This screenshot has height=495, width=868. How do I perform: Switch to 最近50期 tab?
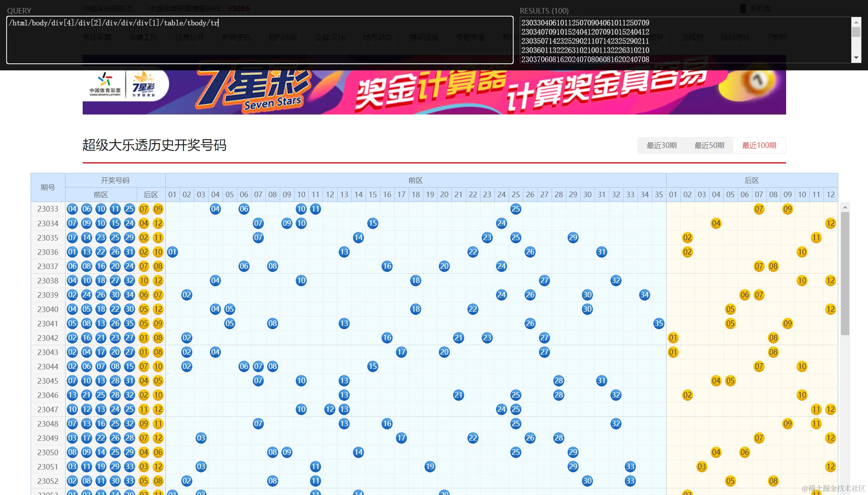point(709,145)
